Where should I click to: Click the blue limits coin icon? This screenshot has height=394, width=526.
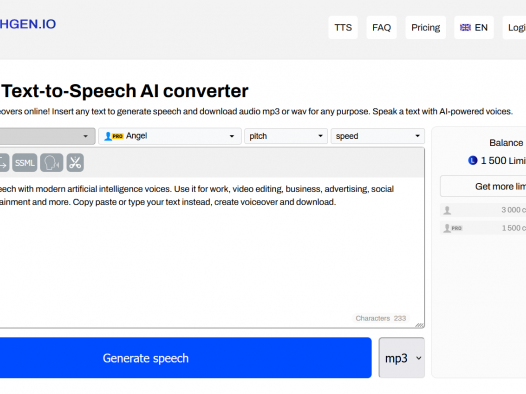pyautogui.click(x=473, y=161)
